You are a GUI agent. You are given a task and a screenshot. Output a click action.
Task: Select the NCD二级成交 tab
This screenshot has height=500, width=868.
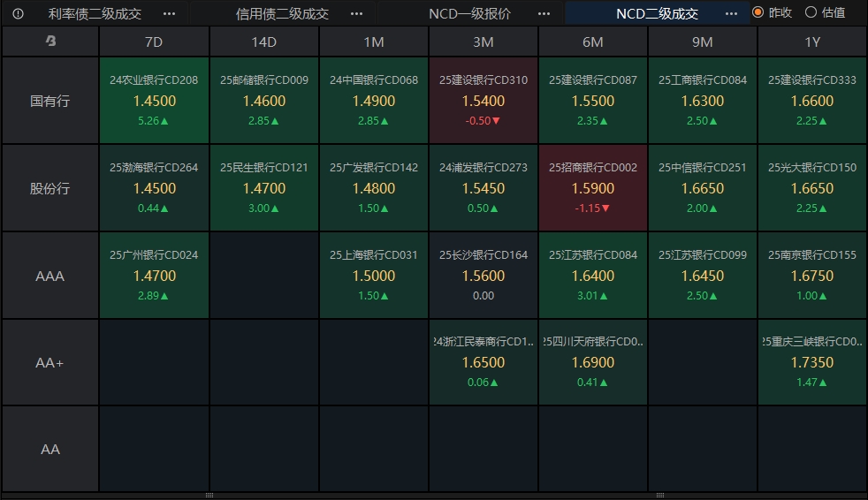[x=657, y=14]
